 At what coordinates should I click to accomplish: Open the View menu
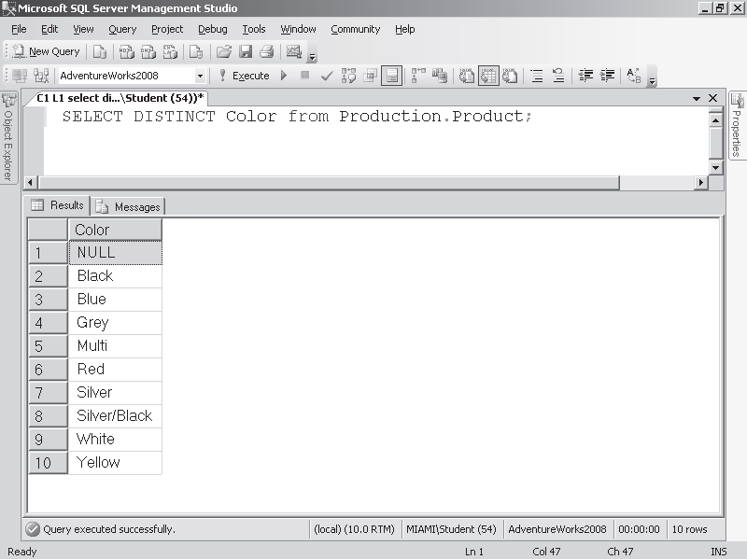tap(83, 30)
